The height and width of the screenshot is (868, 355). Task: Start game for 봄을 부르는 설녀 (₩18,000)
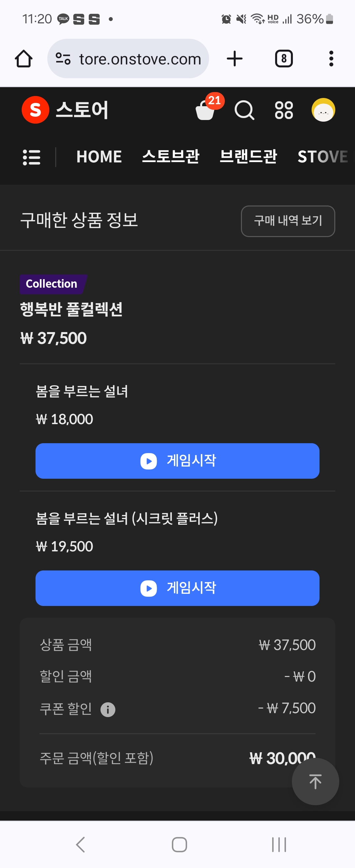tap(177, 461)
